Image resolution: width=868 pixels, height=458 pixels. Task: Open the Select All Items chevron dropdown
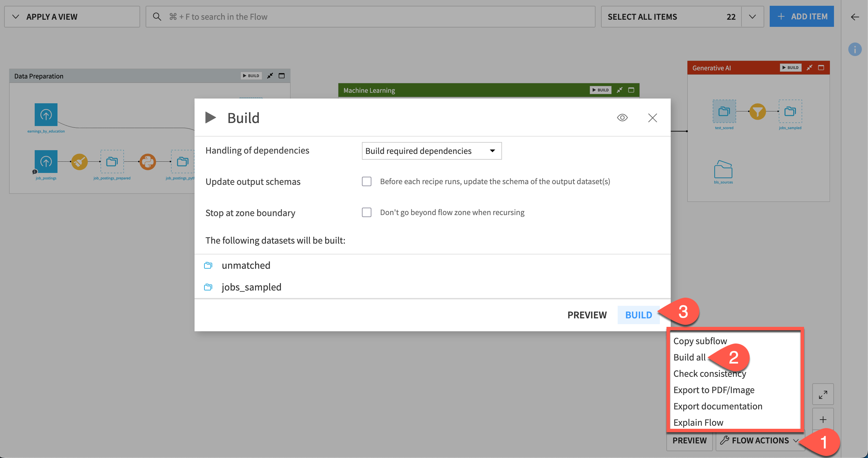752,16
